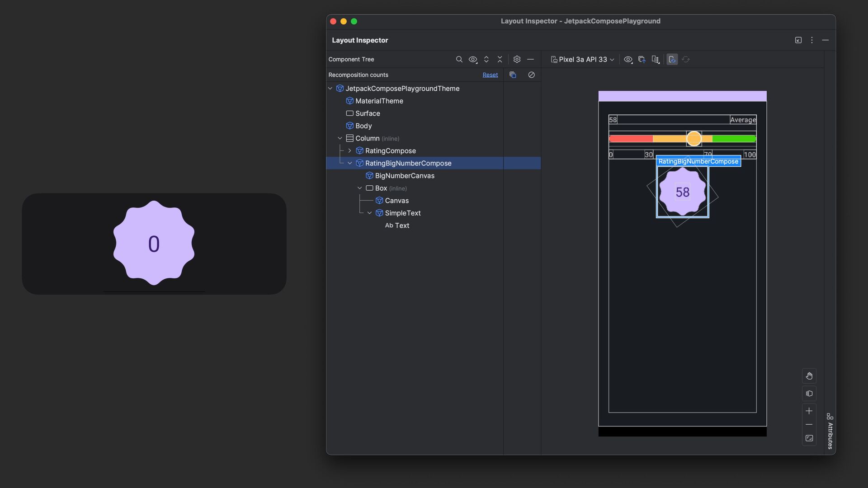Toggle device view options eye icon

click(x=628, y=59)
